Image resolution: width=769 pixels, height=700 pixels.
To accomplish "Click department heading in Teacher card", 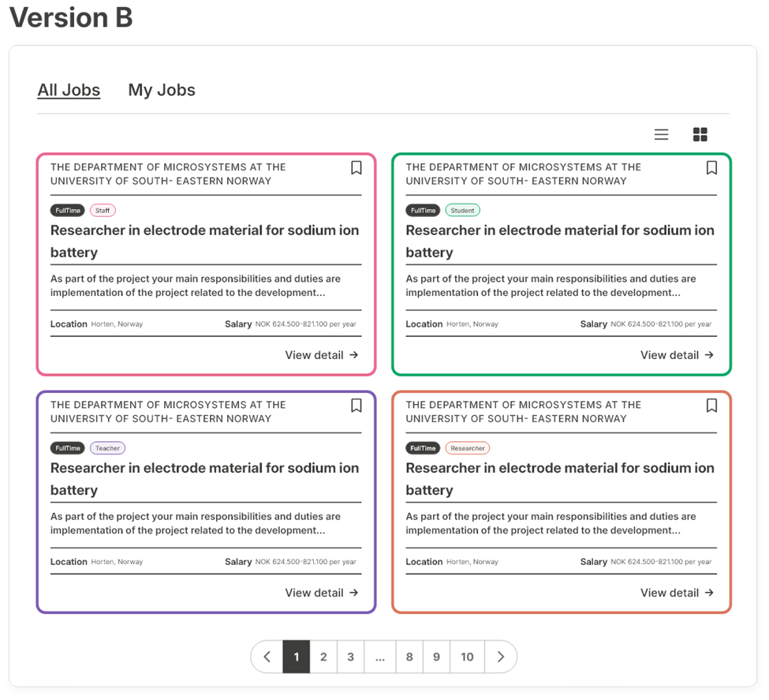I will [x=168, y=412].
